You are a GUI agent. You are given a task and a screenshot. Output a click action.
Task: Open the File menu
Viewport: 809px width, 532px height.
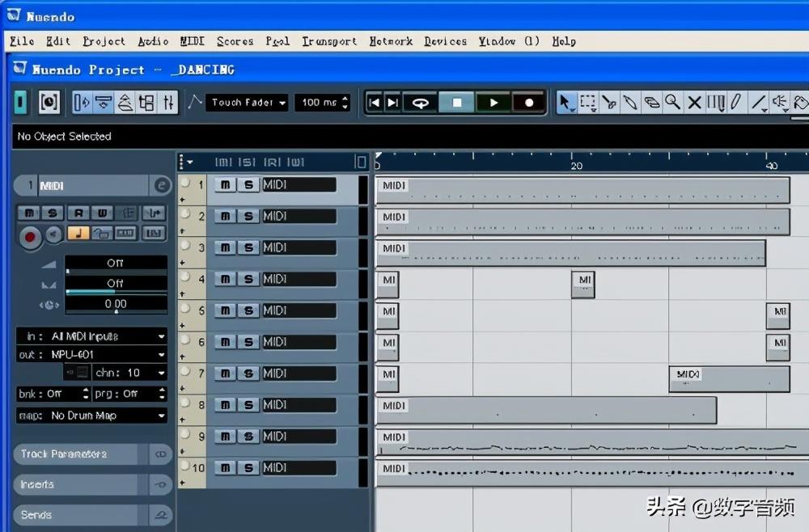coord(22,41)
